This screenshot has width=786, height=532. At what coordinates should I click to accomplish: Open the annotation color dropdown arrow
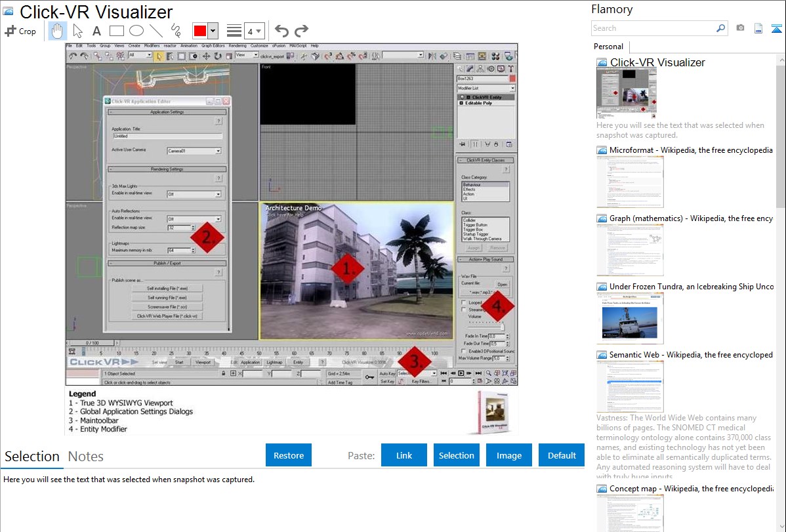tap(213, 31)
